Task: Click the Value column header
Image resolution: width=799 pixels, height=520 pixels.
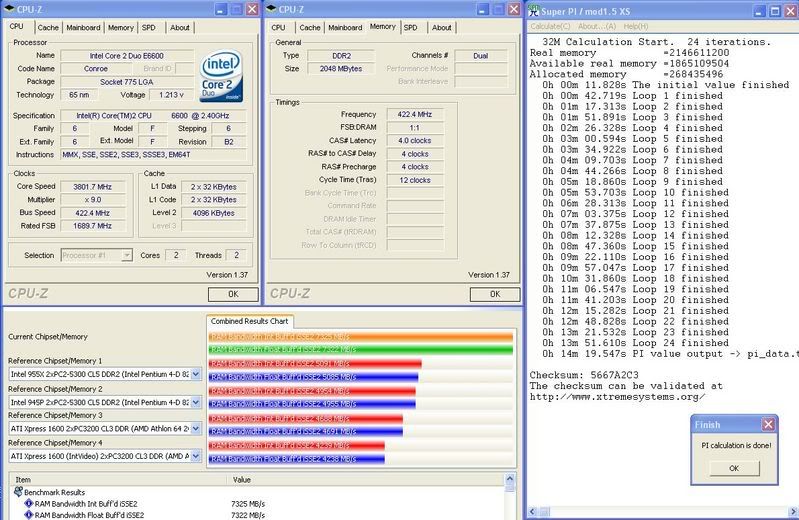Action: pos(365,480)
